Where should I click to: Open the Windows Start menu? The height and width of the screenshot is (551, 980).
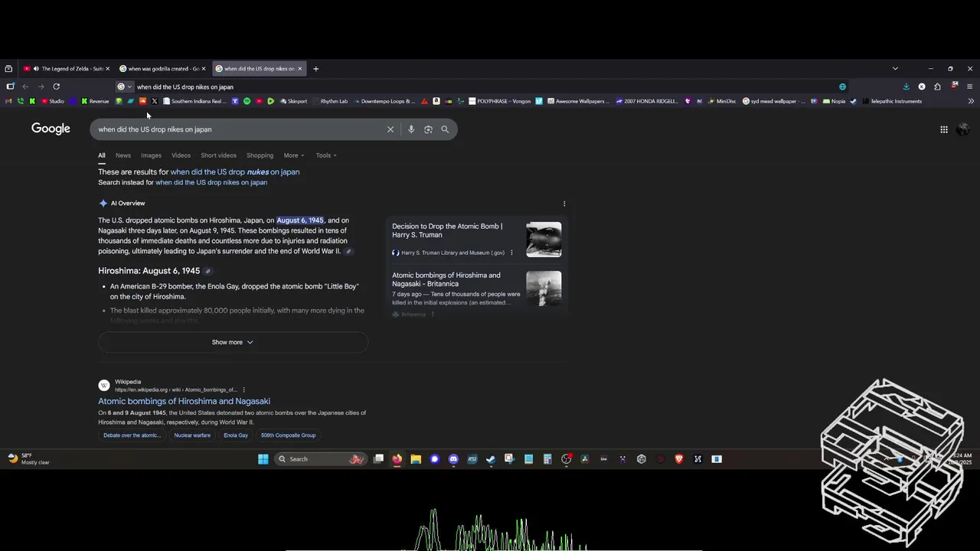click(x=263, y=459)
